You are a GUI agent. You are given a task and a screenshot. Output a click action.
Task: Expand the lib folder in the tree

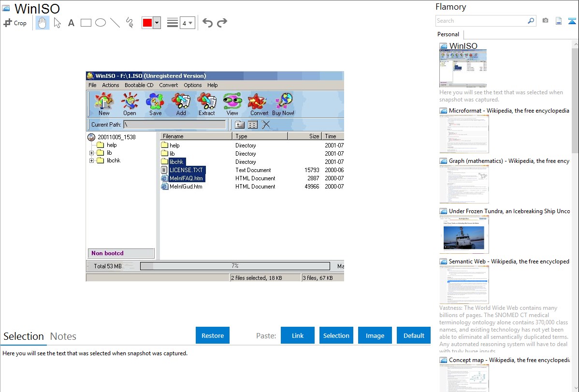pos(91,153)
